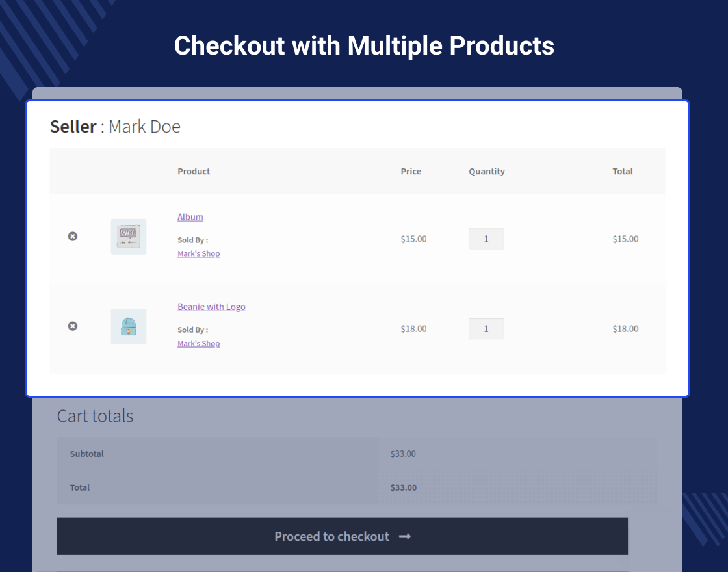Image resolution: width=728 pixels, height=572 pixels.
Task: Click the arrow icon on checkout button
Action: [x=405, y=536]
